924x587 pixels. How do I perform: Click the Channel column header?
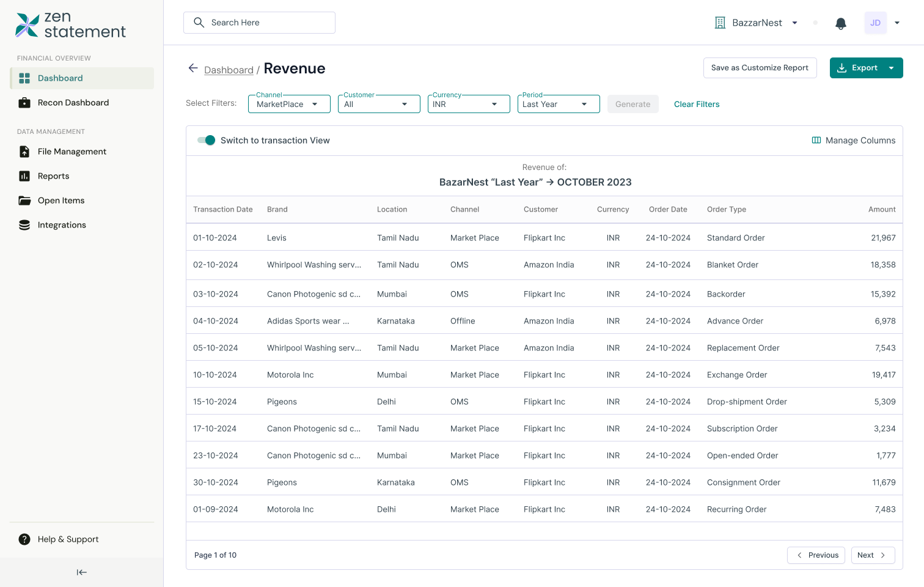click(465, 209)
